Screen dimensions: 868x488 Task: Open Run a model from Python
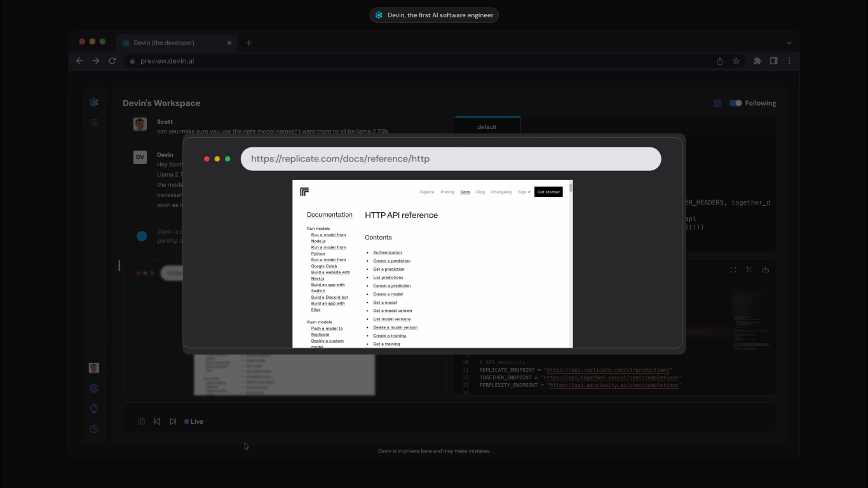(x=329, y=250)
